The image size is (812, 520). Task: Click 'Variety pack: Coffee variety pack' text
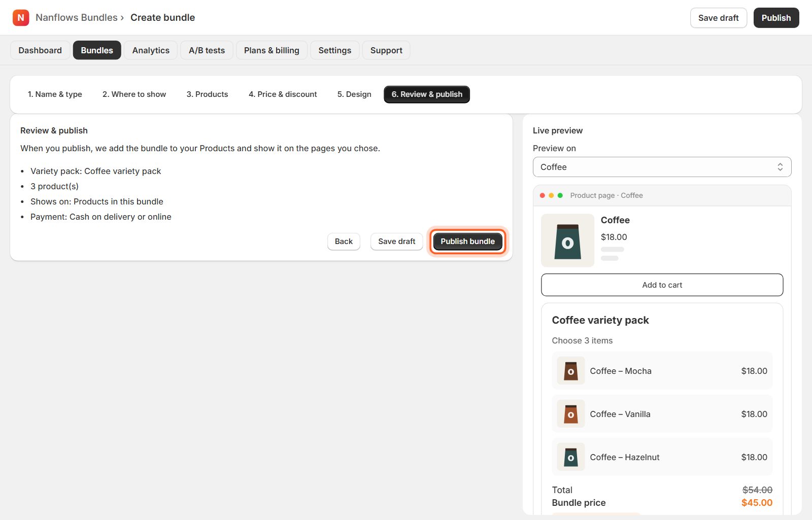pos(95,171)
